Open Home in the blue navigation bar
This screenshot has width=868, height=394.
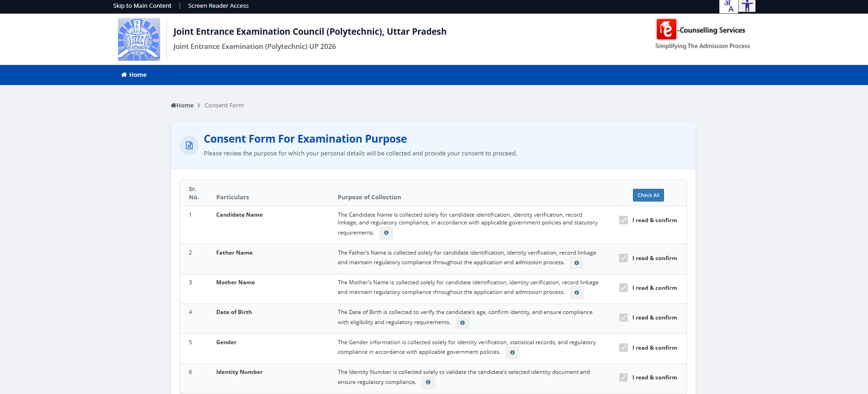tap(134, 75)
